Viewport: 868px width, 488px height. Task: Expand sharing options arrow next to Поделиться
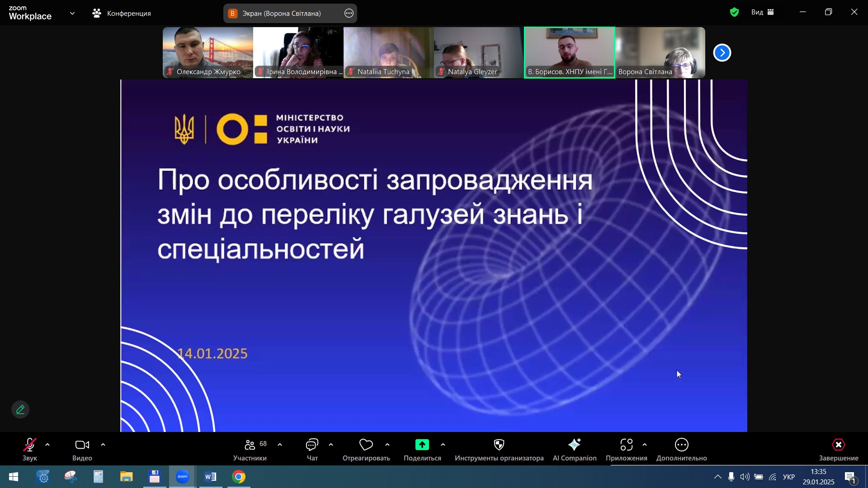click(x=443, y=445)
